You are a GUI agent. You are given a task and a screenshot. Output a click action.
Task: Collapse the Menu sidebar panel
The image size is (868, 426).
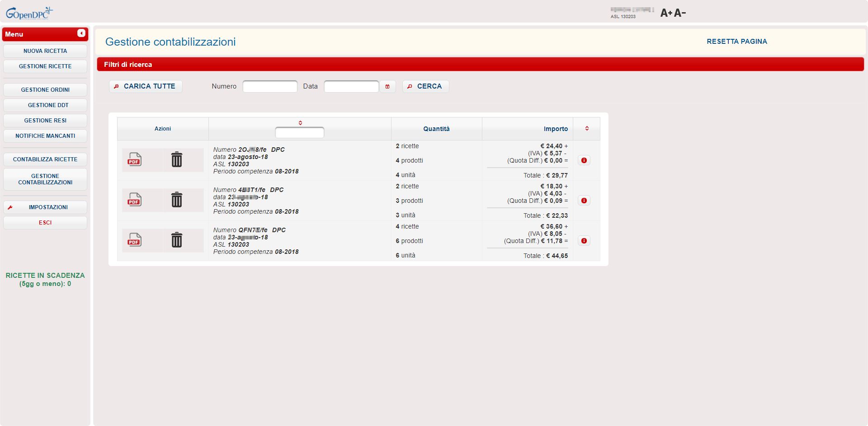coord(81,33)
